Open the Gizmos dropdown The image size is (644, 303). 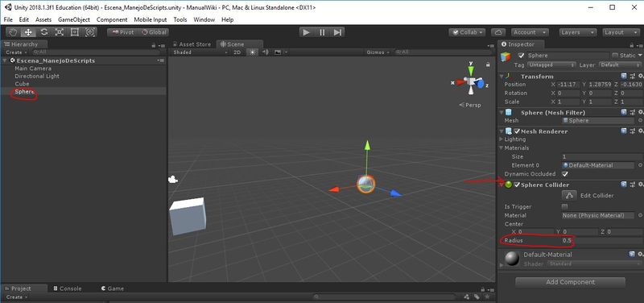[378, 52]
